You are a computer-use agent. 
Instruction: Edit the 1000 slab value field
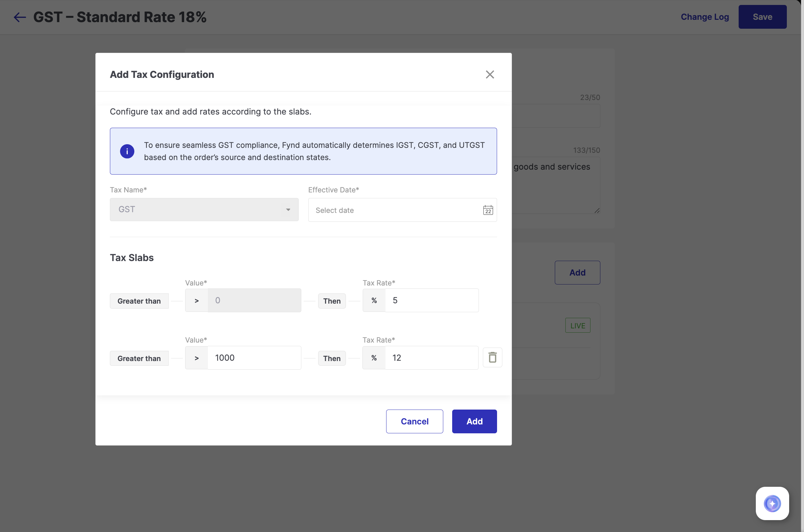pos(254,358)
